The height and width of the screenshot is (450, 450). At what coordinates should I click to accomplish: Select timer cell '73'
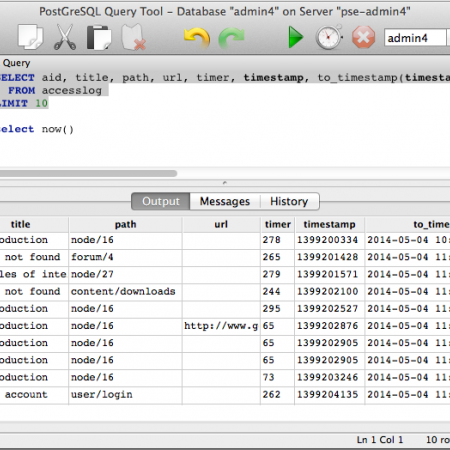pos(278,377)
